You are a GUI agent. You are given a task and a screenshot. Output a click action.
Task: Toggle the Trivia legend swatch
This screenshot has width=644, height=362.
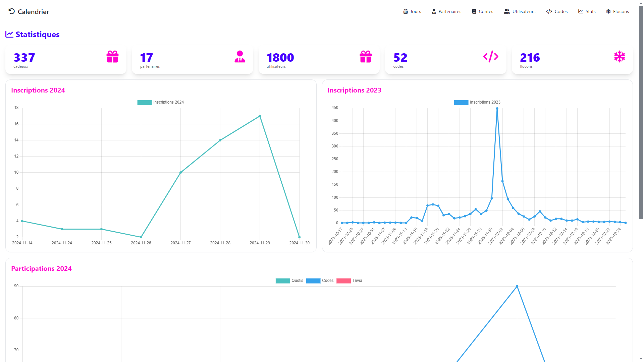(344, 281)
